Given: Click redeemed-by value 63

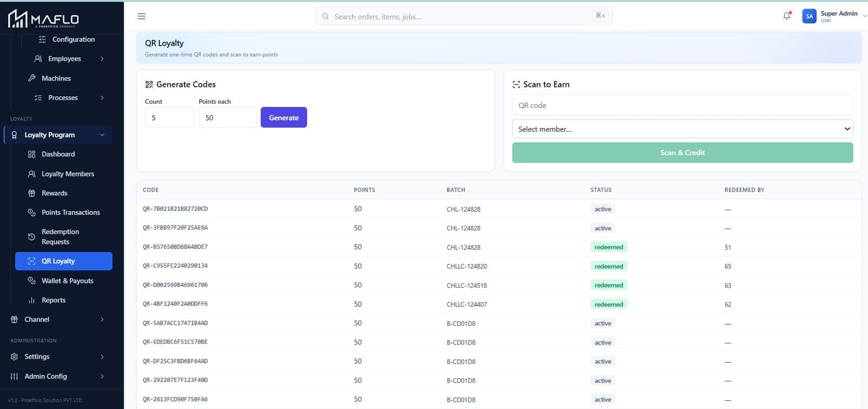Looking at the screenshot, I should tap(727, 285).
